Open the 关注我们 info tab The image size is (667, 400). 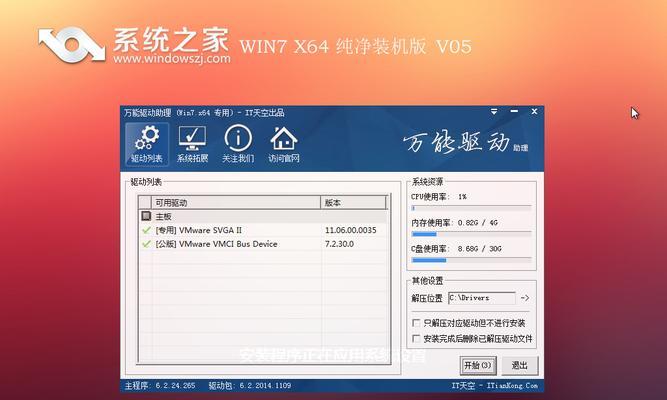point(238,144)
